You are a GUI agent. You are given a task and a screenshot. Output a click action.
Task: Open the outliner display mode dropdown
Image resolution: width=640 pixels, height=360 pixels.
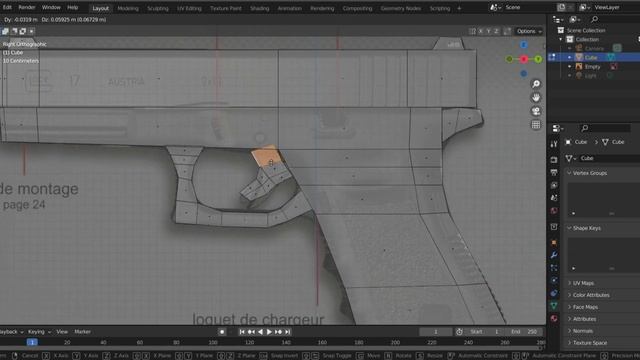[558, 19]
